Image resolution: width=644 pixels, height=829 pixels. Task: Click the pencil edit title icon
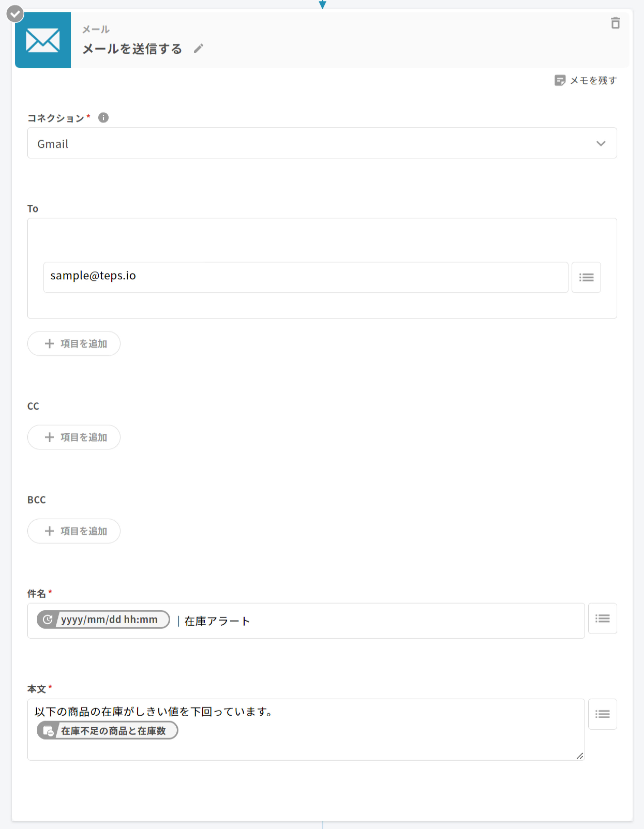pyautogui.click(x=198, y=49)
